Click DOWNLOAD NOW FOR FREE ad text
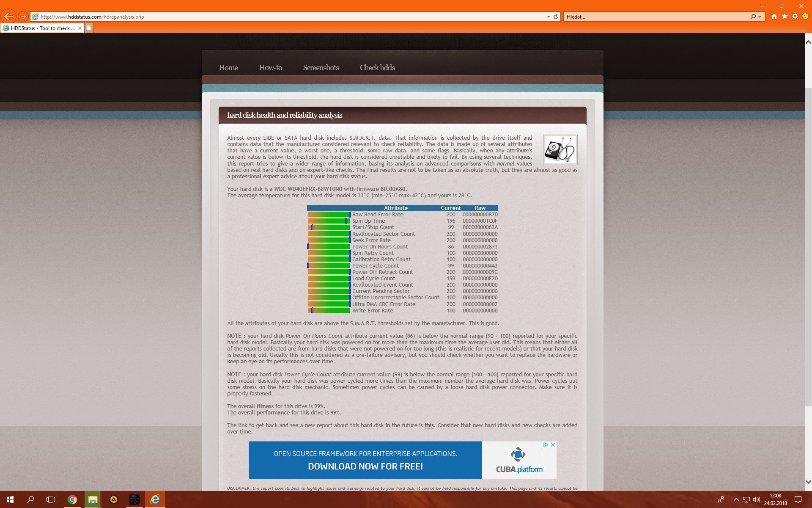Viewport: 812px width, 508px height. [365, 467]
